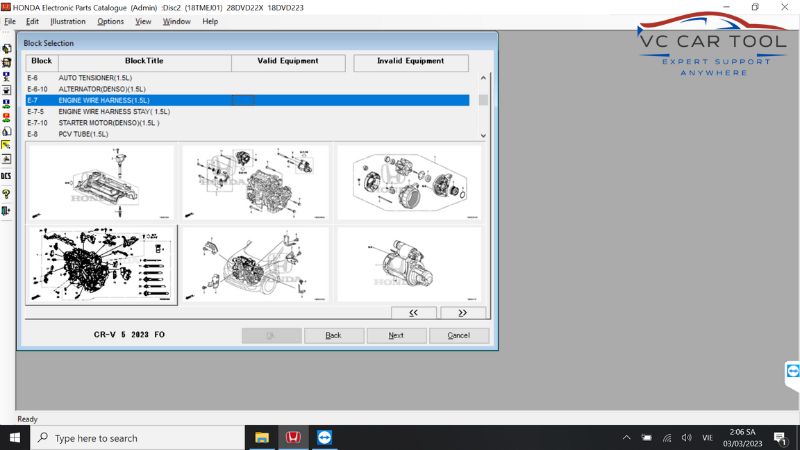Viewport: 800px width, 450px height.
Task: Go to next thumbnails page
Action: [462, 312]
